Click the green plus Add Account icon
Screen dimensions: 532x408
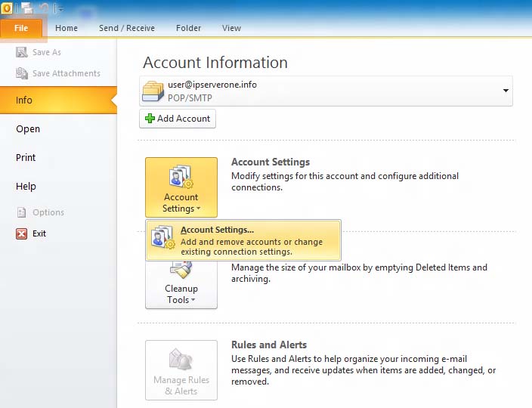[150, 119]
